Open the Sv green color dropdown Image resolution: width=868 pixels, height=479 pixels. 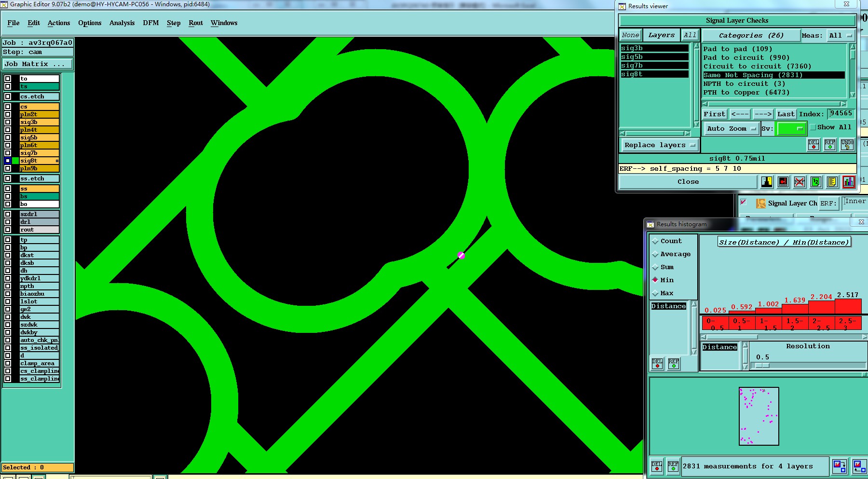click(x=791, y=129)
